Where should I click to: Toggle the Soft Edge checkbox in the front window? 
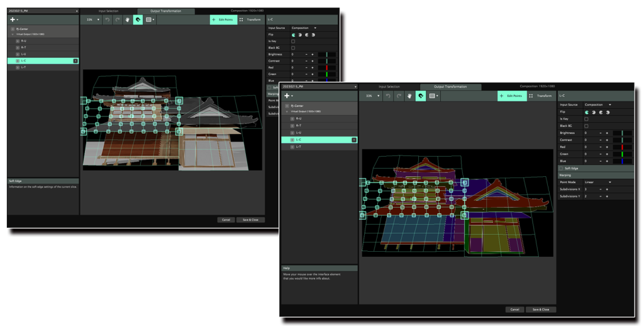pyautogui.click(x=562, y=167)
